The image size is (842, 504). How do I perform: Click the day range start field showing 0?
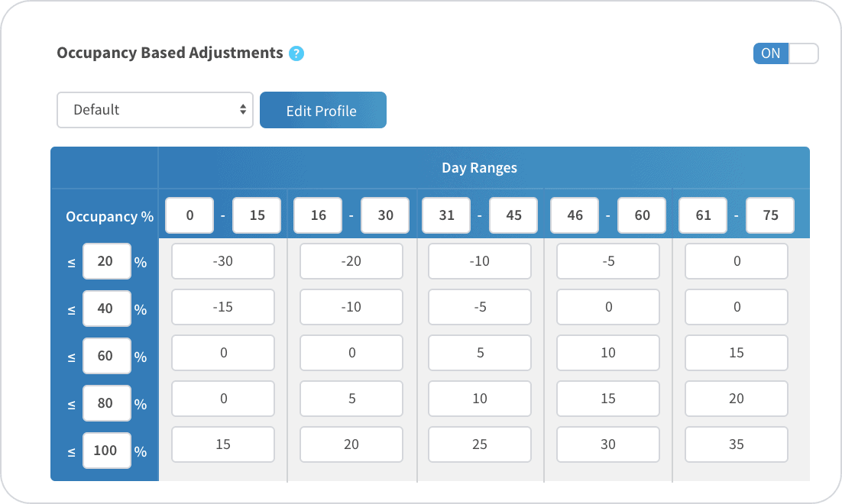(189, 215)
